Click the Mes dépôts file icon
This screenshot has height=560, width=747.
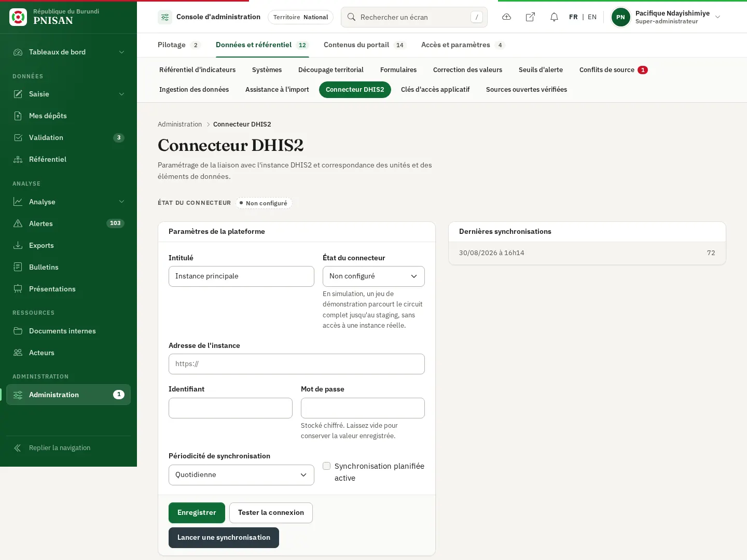click(18, 116)
